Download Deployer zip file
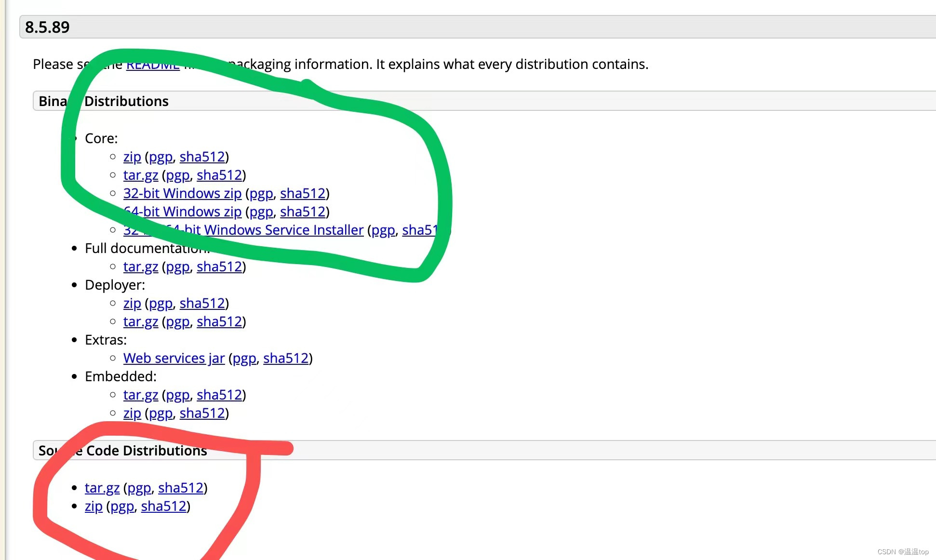The height and width of the screenshot is (560, 936). tap(132, 304)
